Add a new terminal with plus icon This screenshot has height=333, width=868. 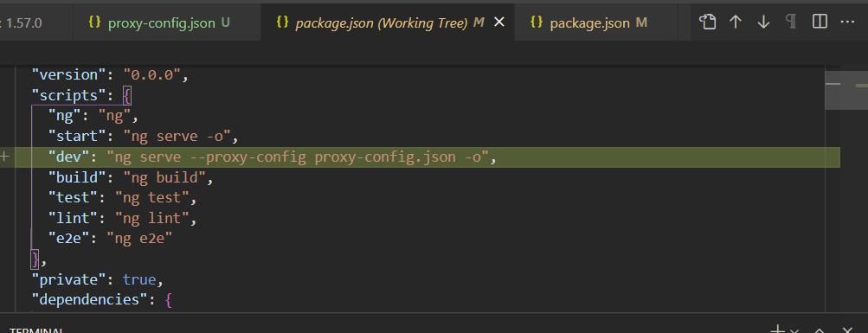pyautogui.click(x=778, y=330)
